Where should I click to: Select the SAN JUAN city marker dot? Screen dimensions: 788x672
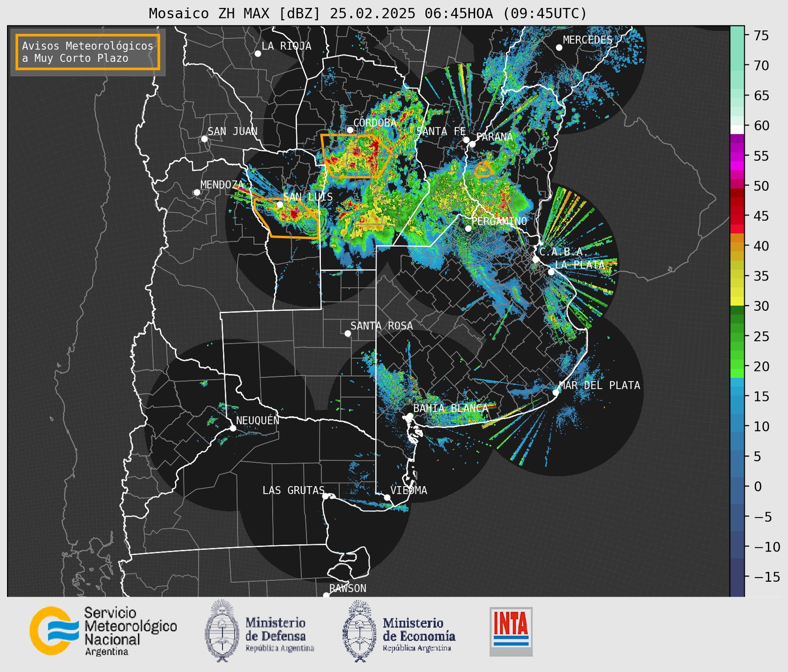click(x=204, y=139)
